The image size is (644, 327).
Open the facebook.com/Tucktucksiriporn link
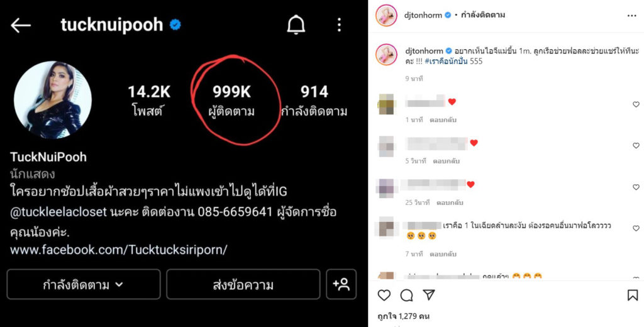point(119,250)
